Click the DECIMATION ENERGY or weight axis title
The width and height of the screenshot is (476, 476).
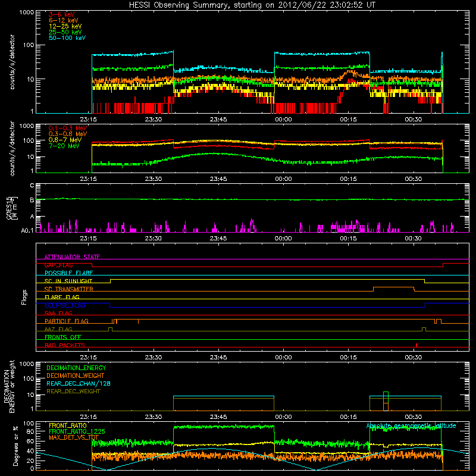pos(9,386)
